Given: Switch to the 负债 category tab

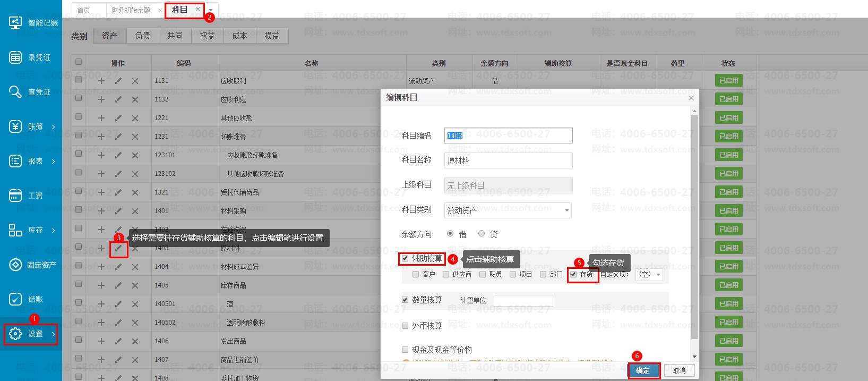Looking at the screenshot, I should pos(142,36).
